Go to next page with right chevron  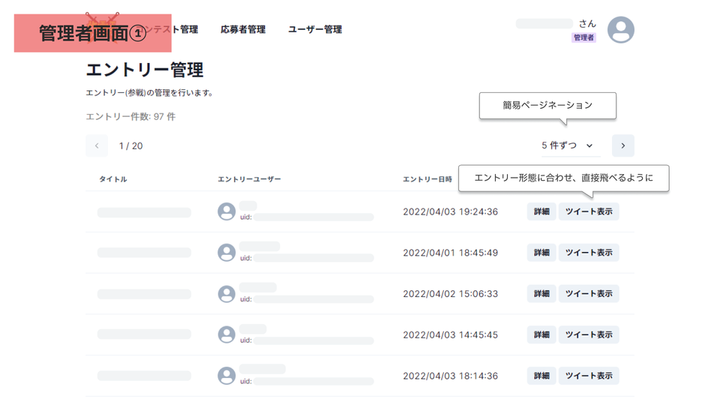(623, 146)
